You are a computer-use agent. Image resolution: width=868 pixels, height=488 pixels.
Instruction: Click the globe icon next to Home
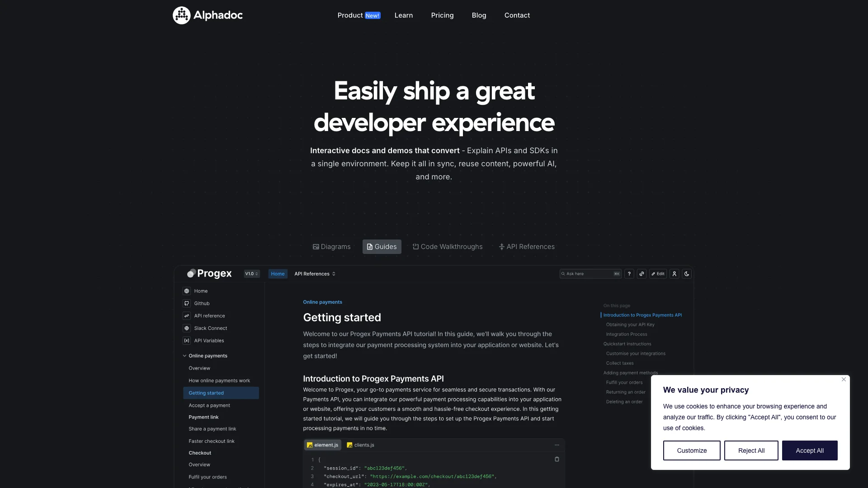tap(187, 291)
